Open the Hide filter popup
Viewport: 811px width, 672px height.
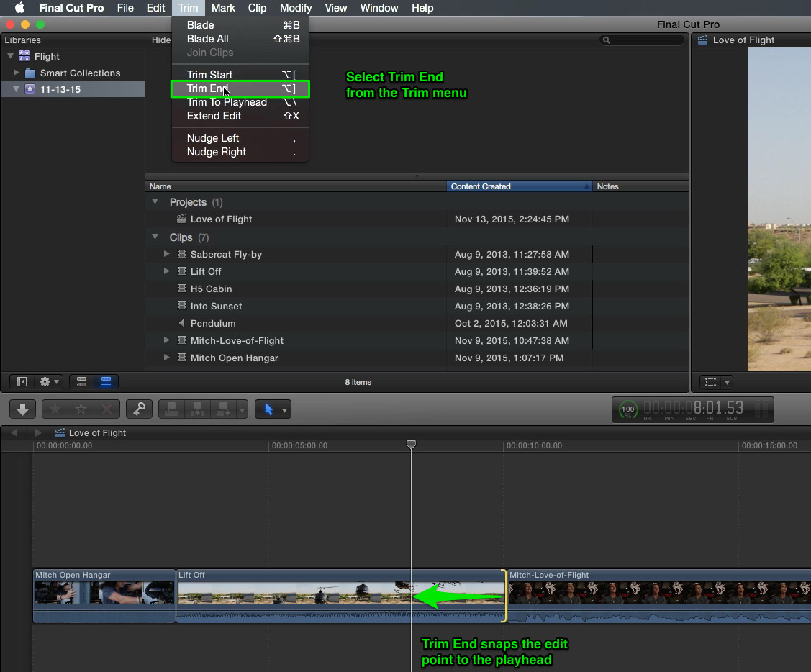pyautogui.click(x=161, y=40)
